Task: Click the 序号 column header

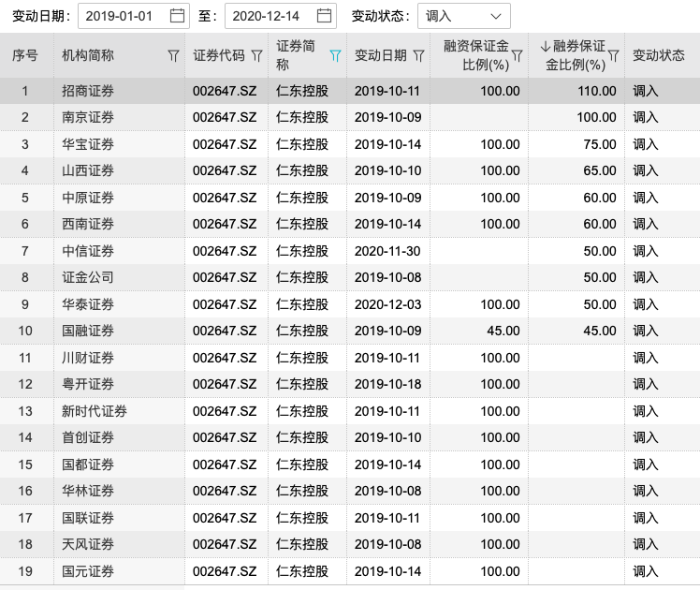Action: (x=25, y=55)
